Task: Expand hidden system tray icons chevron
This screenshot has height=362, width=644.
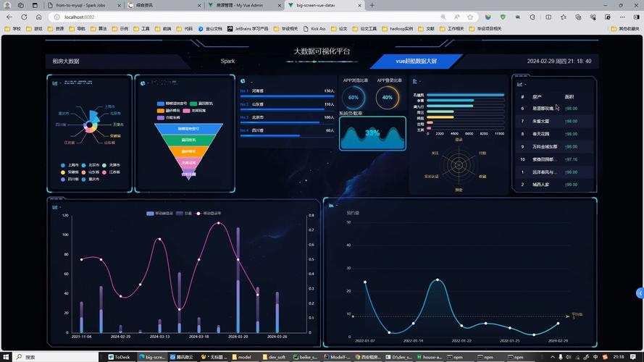Action: [x=553, y=357]
